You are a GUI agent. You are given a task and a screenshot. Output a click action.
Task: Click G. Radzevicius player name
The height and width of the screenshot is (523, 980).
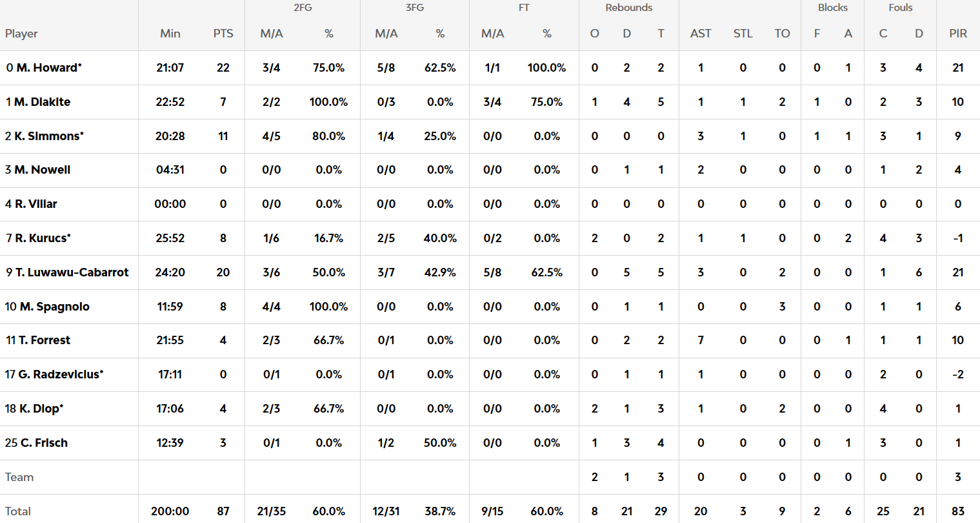click(x=59, y=374)
